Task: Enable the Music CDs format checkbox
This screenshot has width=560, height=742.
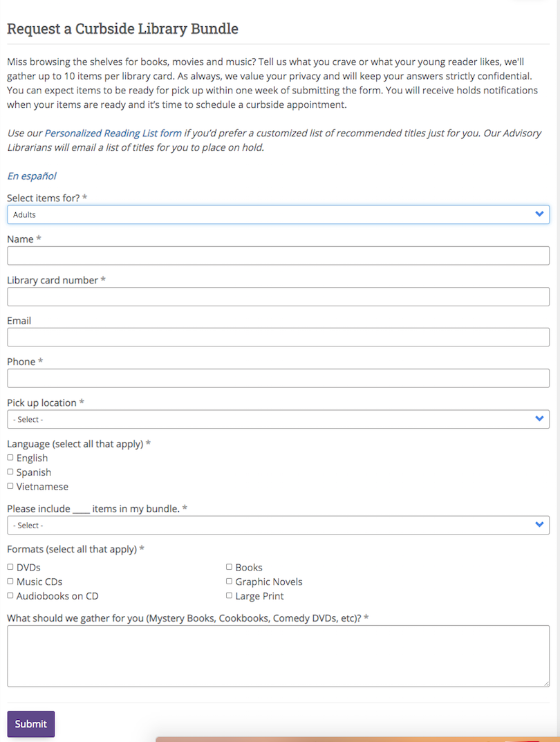Action: pyautogui.click(x=10, y=581)
